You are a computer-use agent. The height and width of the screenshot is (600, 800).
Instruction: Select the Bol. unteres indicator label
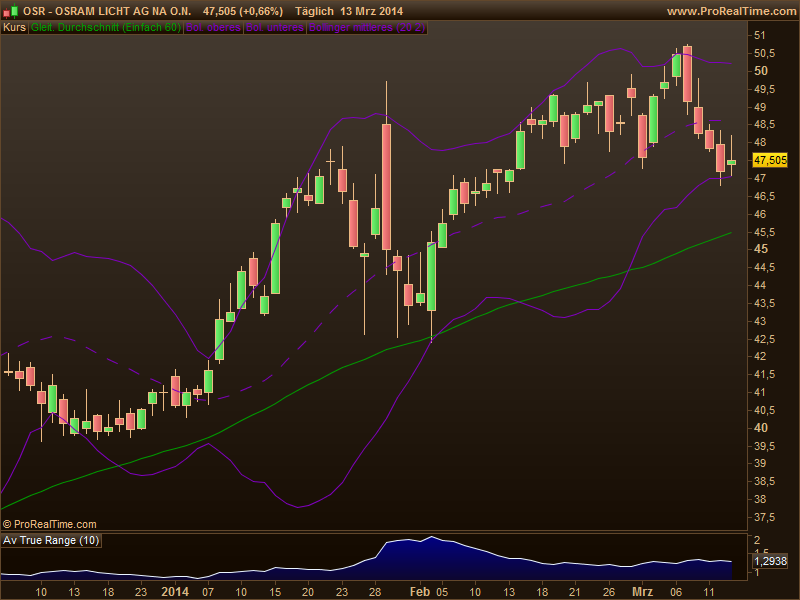tap(275, 28)
